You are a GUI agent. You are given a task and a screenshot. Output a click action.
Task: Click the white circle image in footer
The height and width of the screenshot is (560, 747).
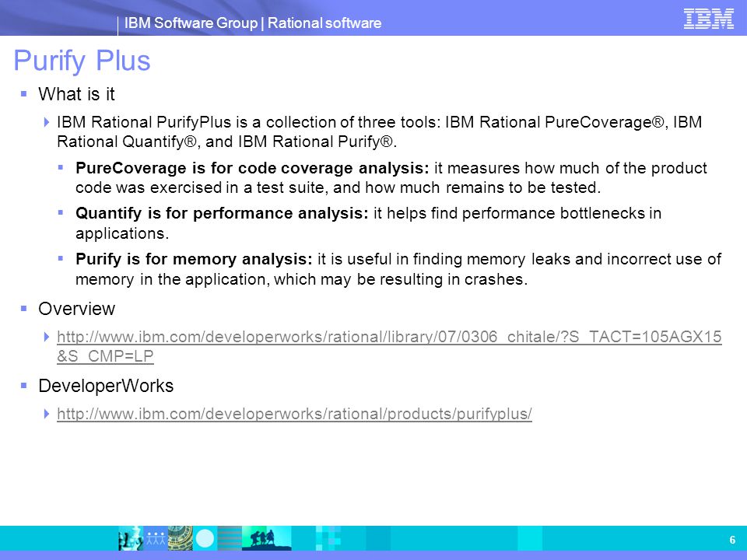(x=205, y=538)
